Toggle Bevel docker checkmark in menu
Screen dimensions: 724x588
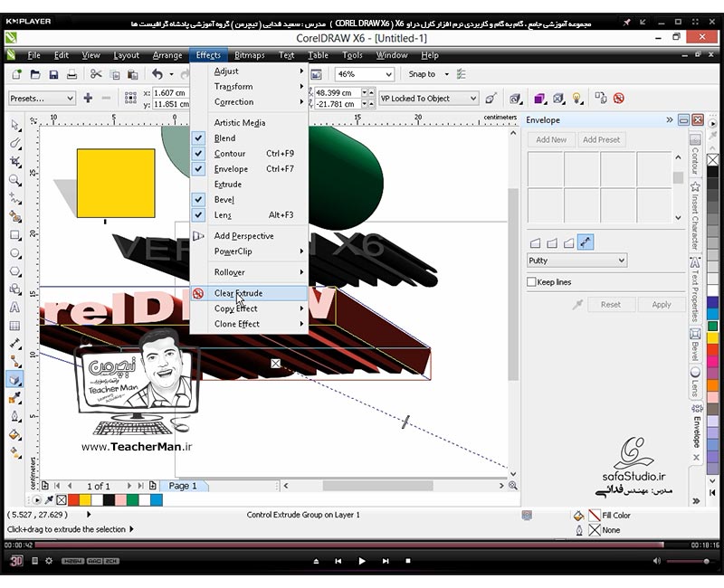tap(198, 199)
